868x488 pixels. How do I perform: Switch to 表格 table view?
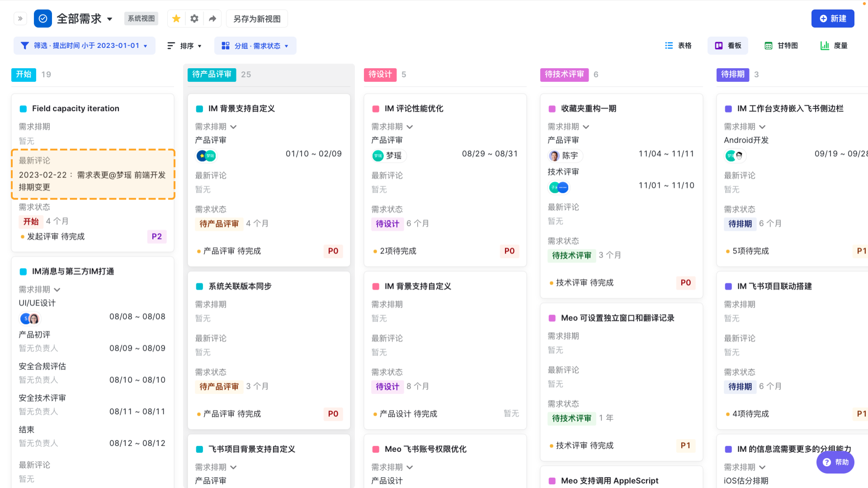pos(678,45)
